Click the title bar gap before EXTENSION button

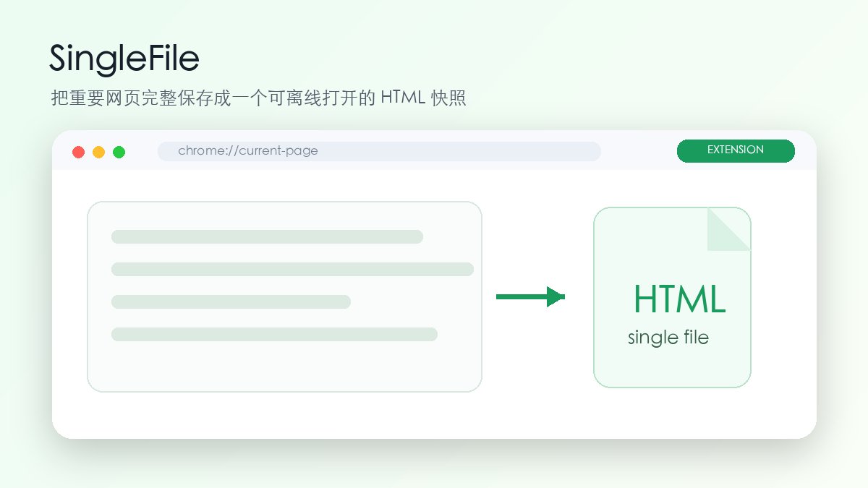(x=639, y=151)
